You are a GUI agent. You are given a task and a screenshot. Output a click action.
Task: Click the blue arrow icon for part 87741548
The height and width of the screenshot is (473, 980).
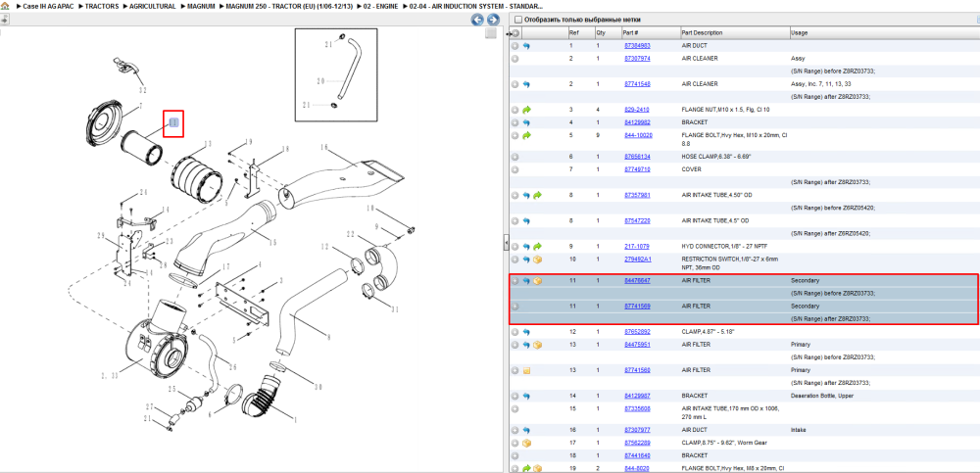coord(526,84)
